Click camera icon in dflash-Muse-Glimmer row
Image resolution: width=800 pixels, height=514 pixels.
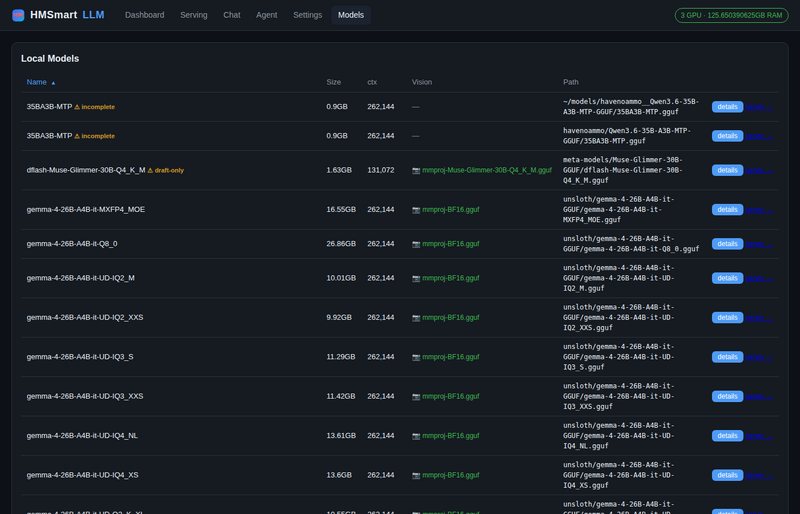tap(416, 170)
